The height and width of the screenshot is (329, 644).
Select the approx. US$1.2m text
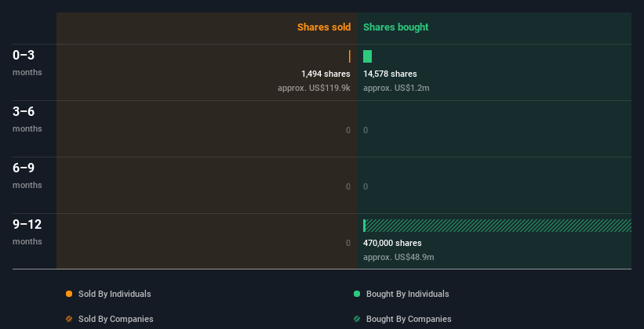click(396, 88)
